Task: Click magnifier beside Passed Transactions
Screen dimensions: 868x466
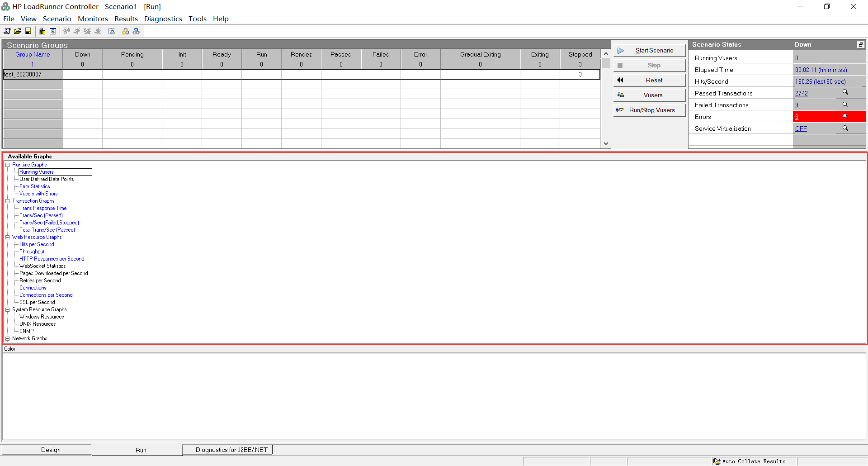Action: click(845, 92)
